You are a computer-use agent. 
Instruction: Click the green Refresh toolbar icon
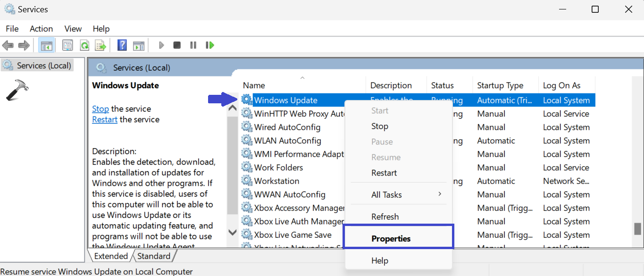click(84, 45)
